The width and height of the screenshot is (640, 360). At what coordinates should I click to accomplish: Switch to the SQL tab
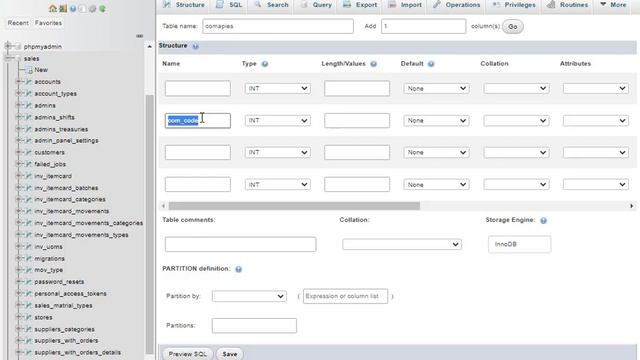coord(230,5)
